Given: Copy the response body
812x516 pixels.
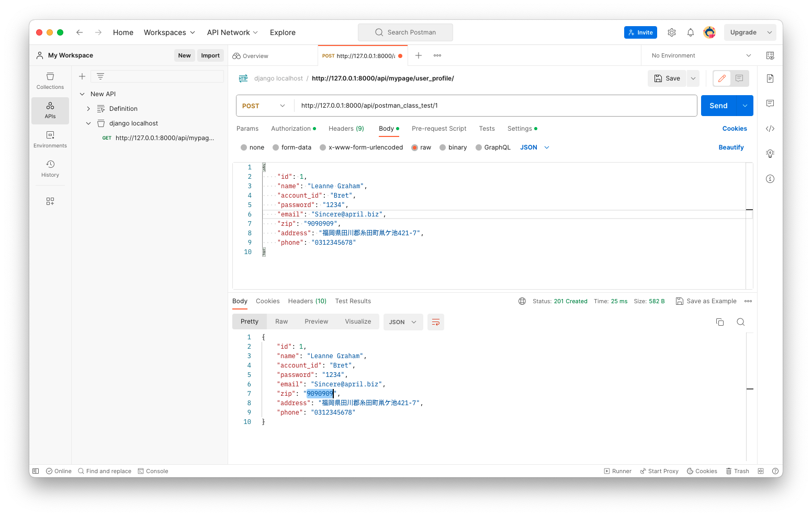Looking at the screenshot, I should coord(720,322).
